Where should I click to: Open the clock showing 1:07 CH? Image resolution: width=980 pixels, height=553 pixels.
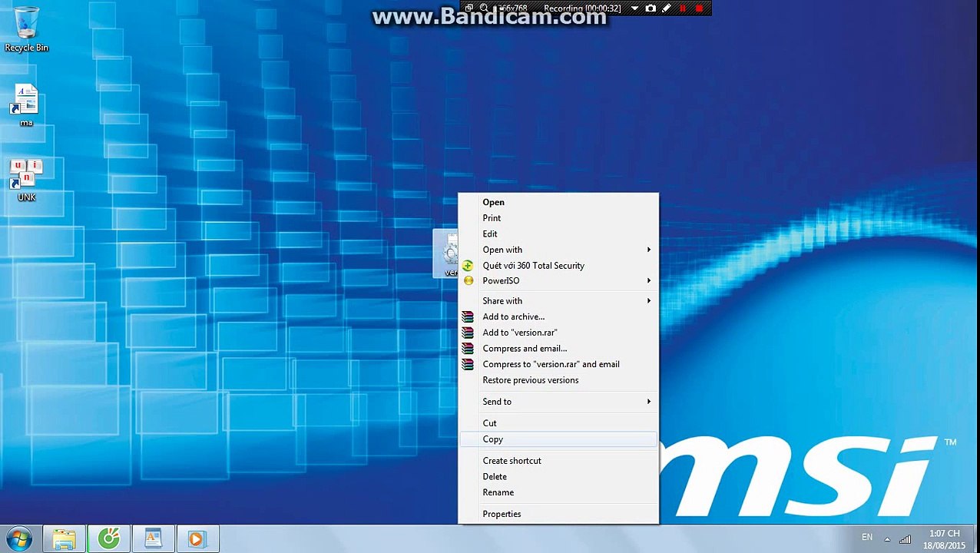[x=944, y=539]
